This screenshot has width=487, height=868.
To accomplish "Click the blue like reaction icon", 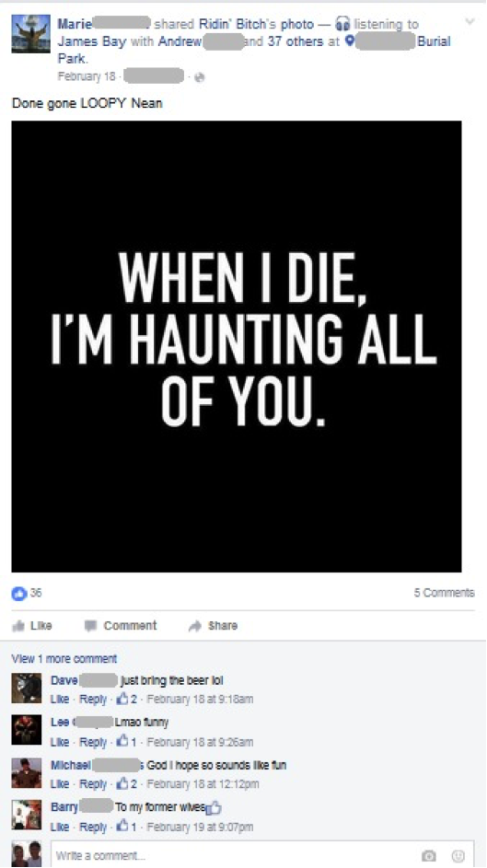I will [x=18, y=593].
